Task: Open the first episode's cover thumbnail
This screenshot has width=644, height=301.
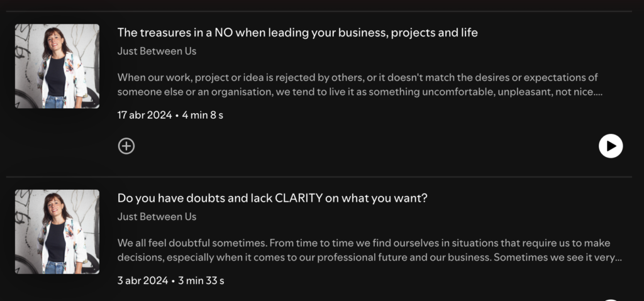Action: point(57,66)
